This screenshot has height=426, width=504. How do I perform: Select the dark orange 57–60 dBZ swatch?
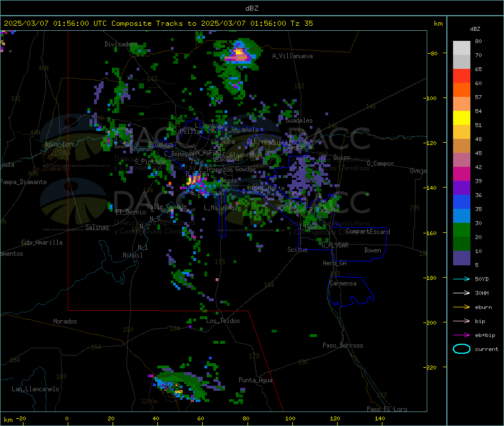461,90
